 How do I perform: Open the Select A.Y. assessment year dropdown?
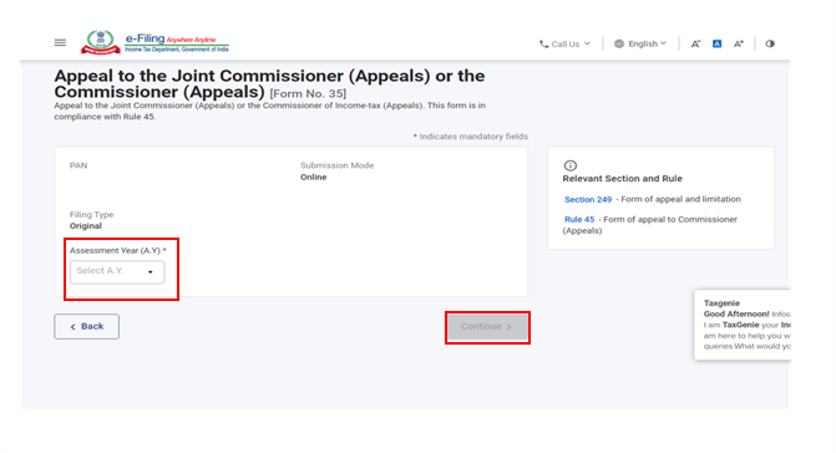click(x=117, y=271)
